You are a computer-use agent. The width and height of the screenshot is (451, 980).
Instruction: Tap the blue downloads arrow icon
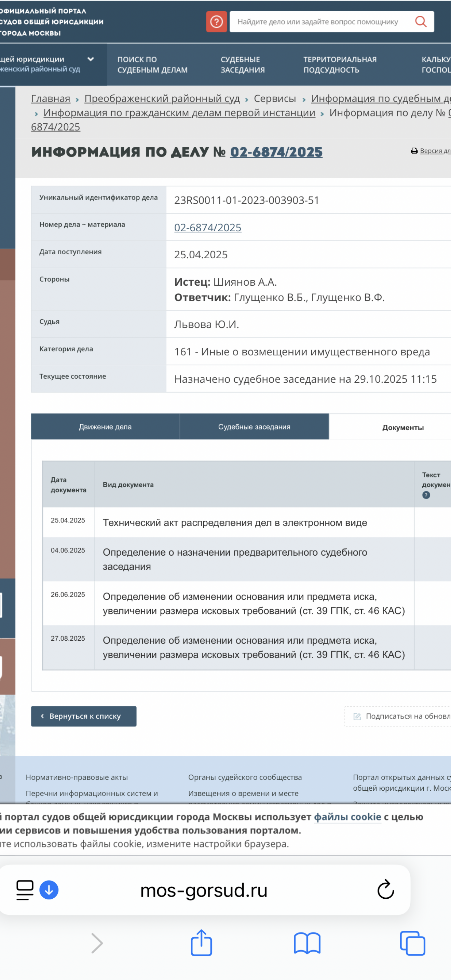coord(49,890)
